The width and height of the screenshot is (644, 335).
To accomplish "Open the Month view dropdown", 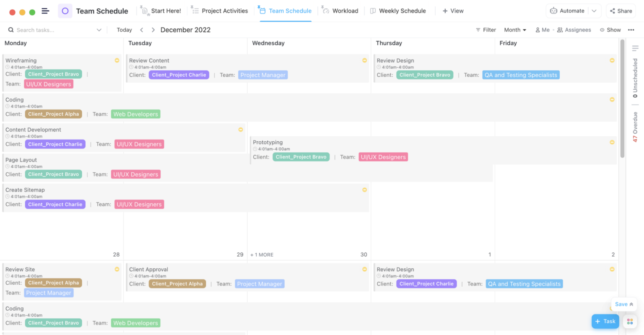I will [514, 30].
